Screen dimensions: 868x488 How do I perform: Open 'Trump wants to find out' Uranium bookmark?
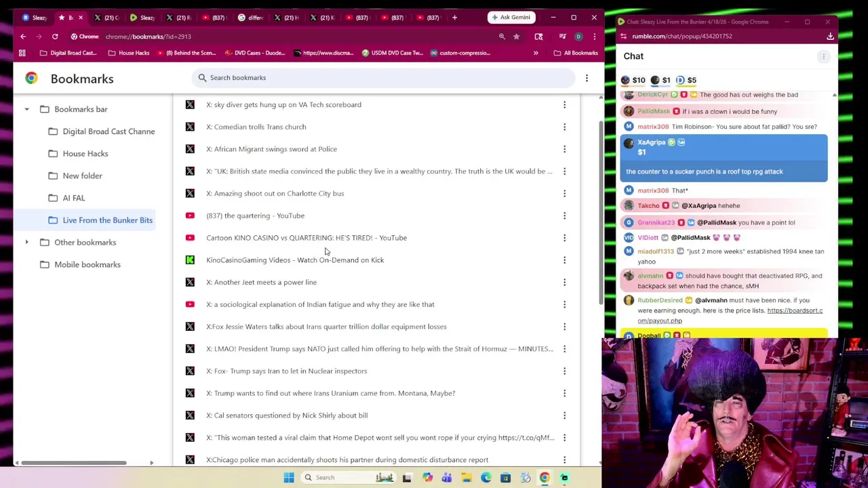(x=330, y=393)
